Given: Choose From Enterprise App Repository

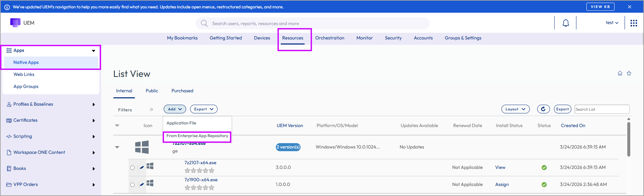Looking at the screenshot, I should tap(197, 136).
